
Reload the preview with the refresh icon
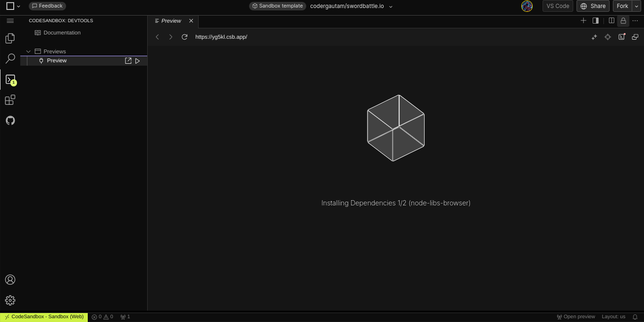184,37
